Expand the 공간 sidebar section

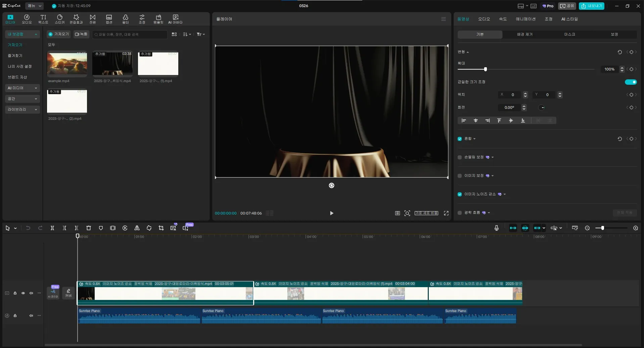pyautogui.click(x=22, y=99)
